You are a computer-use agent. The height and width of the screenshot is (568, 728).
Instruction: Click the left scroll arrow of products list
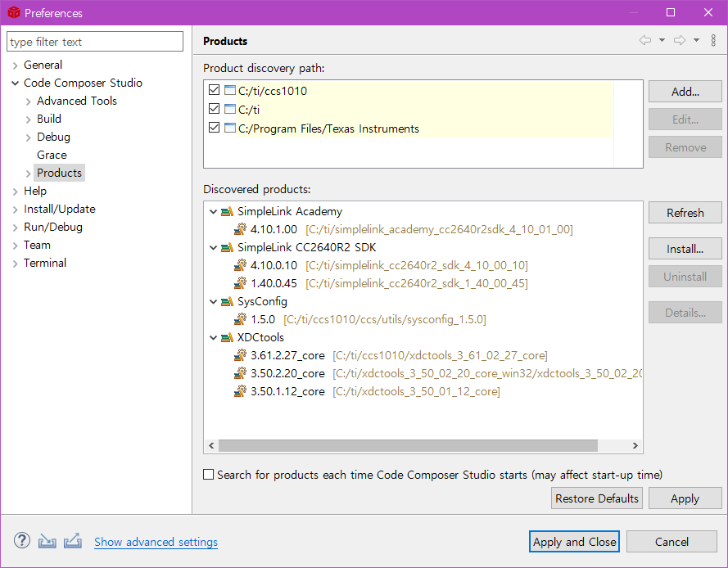click(x=212, y=445)
